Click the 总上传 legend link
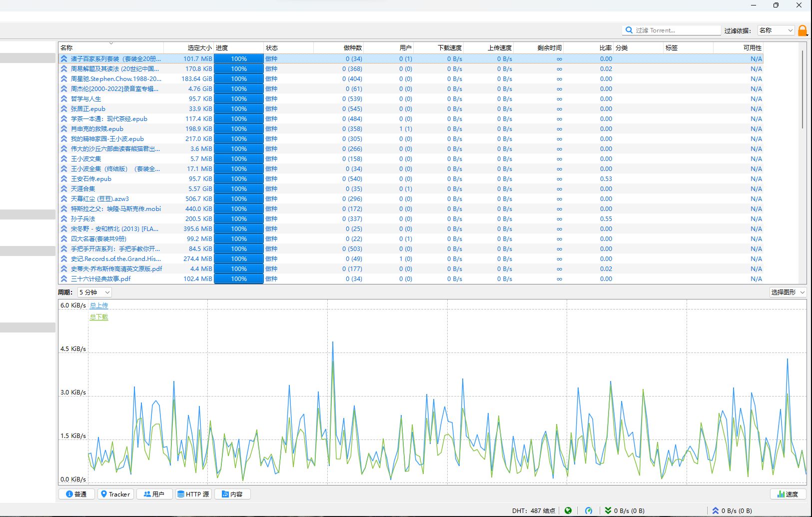The image size is (812, 517). tap(99, 305)
